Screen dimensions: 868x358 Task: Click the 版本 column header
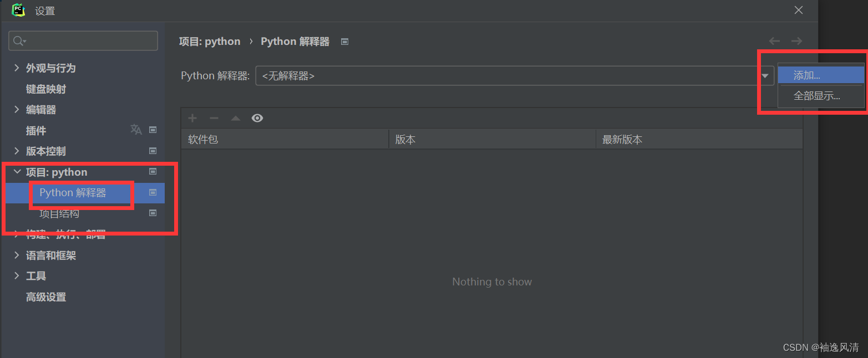click(493, 140)
